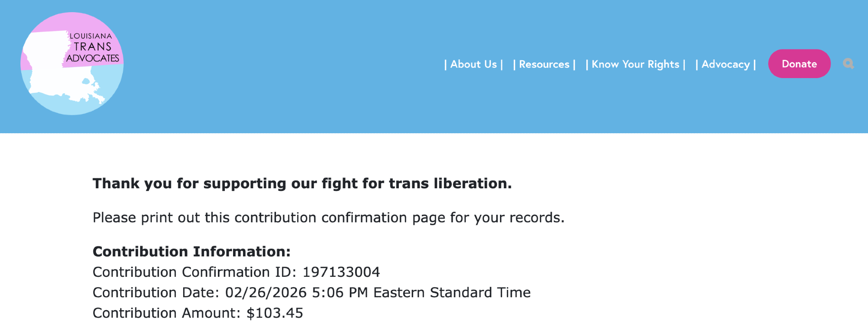Click the Contribution Information heading

click(191, 252)
